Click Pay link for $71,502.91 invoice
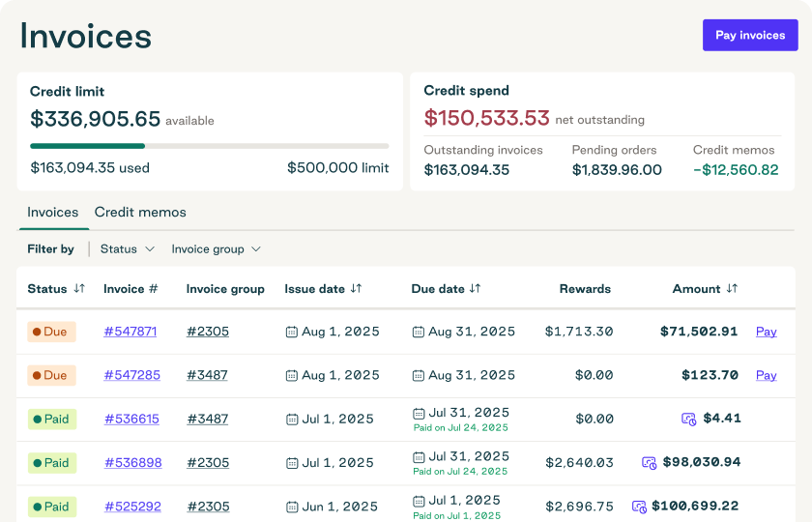 pyautogui.click(x=766, y=332)
